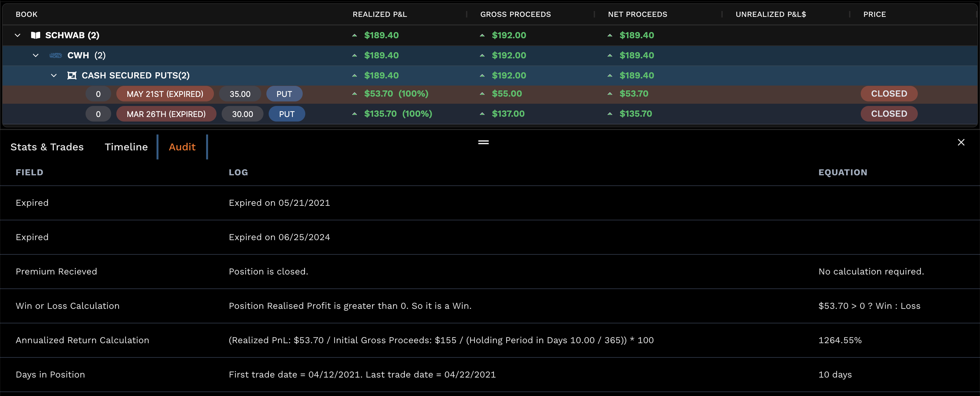Image resolution: width=980 pixels, height=396 pixels.
Task: Sort by REALIZED P&L column header
Action: click(379, 15)
